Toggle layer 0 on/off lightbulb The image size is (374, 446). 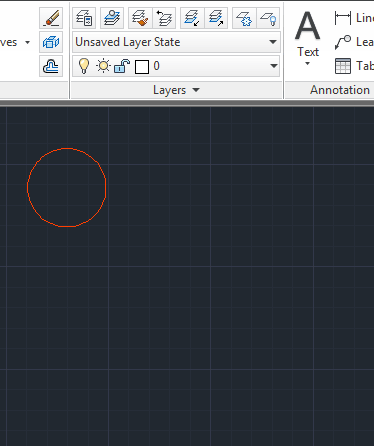coord(84,66)
